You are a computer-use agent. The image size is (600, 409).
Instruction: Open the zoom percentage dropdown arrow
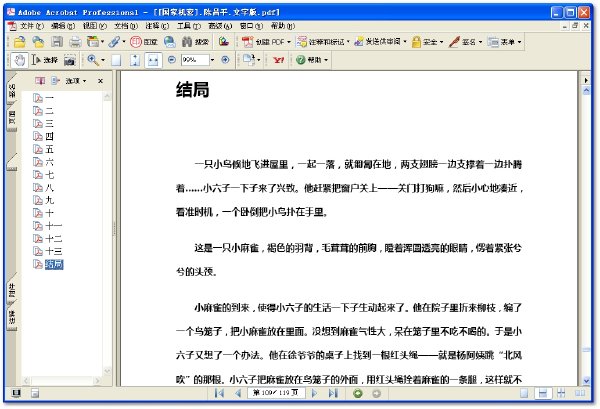pyautogui.click(x=212, y=60)
